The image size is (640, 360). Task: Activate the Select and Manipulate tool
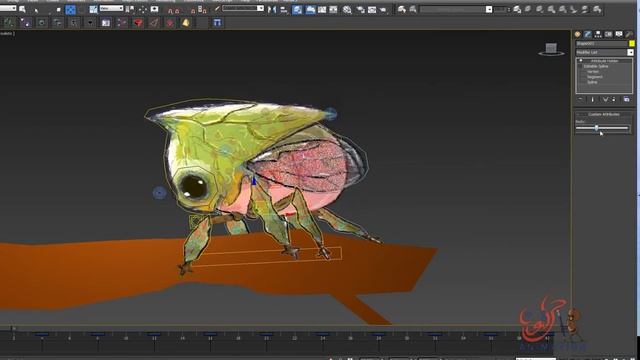coord(143,9)
